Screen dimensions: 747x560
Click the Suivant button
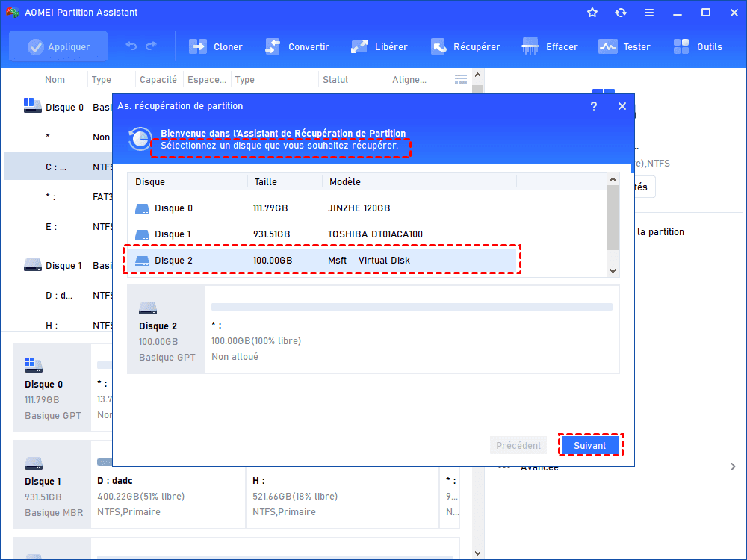pos(590,445)
